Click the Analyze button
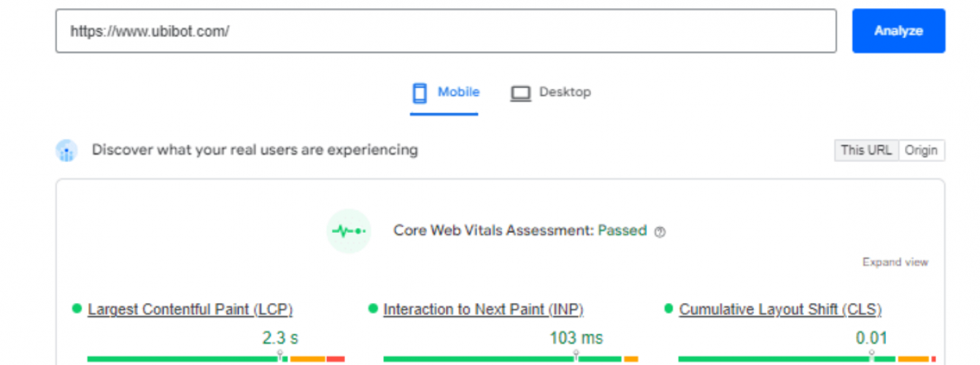 pyautogui.click(x=898, y=31)
